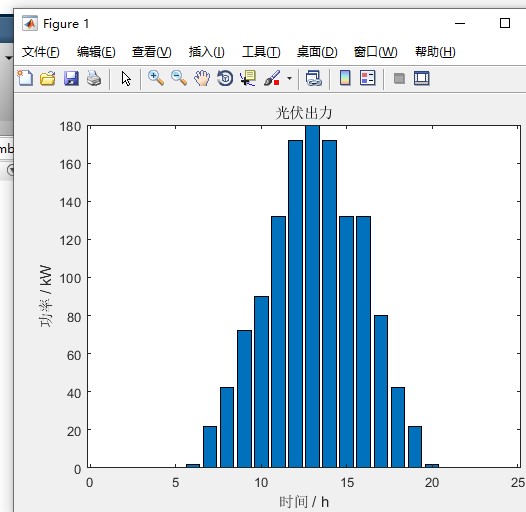
Task: Click the Hide Plot Tools icon
Action: (399, 79)
